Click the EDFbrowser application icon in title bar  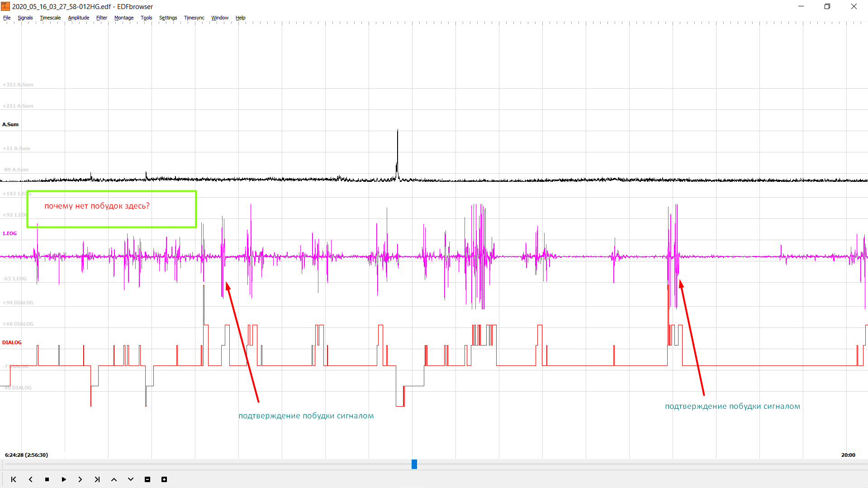[x=5, y=6]
